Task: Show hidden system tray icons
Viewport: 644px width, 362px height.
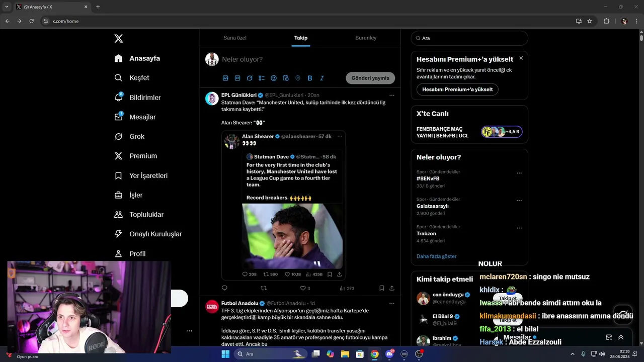Action: (573, 354)
